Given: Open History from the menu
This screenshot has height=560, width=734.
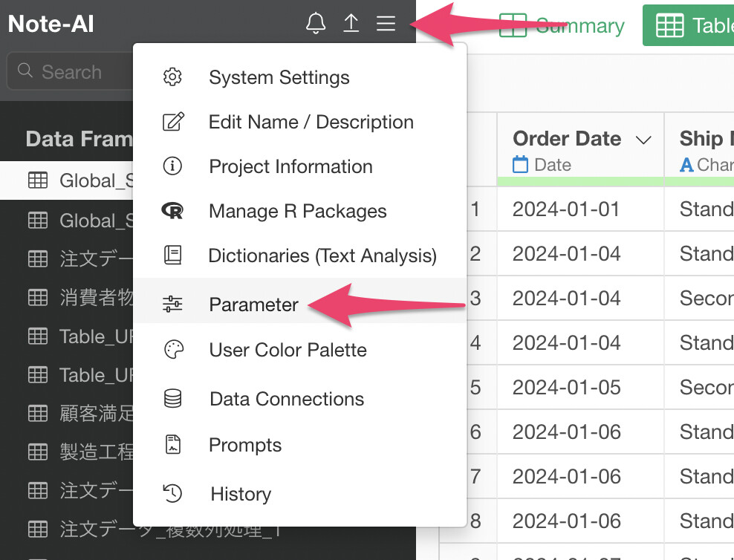Looking at the screenshot, I should (300, 493).
